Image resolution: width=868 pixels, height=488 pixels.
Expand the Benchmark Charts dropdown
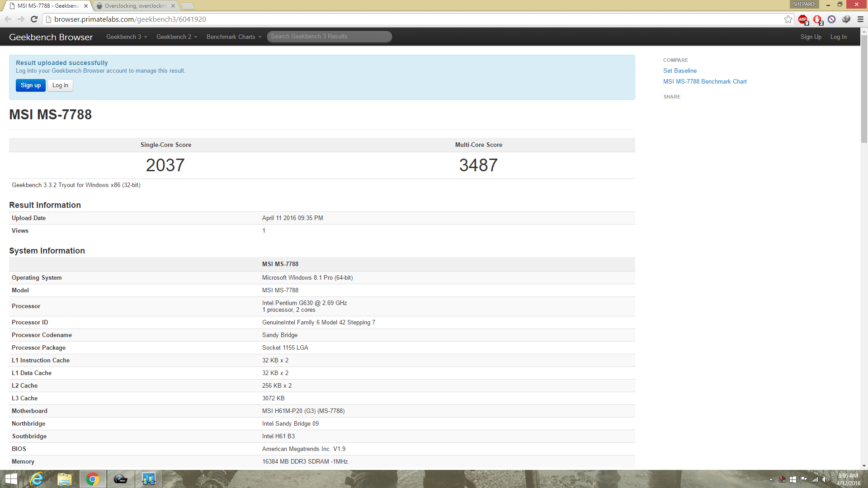pyautogui.click(x=234, y=37)
